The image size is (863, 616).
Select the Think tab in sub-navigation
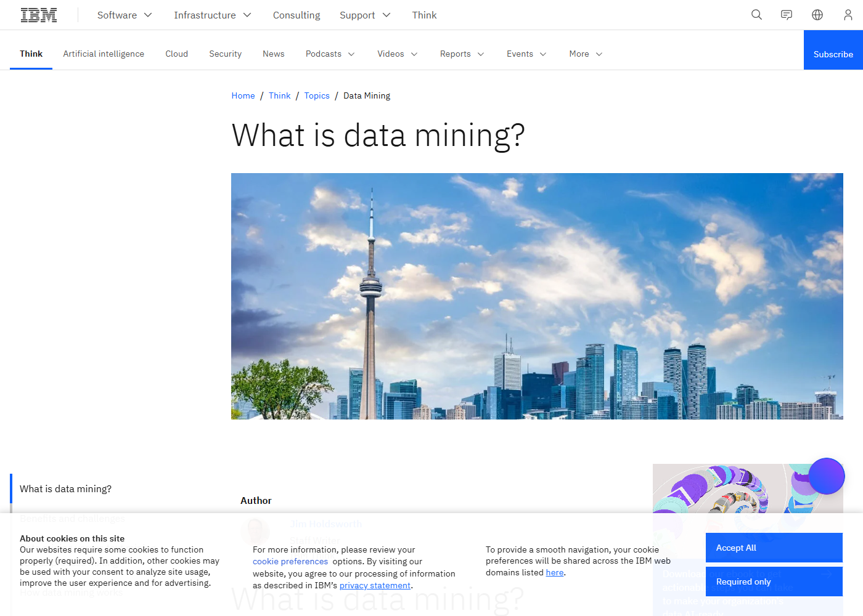tap(31, 54)
